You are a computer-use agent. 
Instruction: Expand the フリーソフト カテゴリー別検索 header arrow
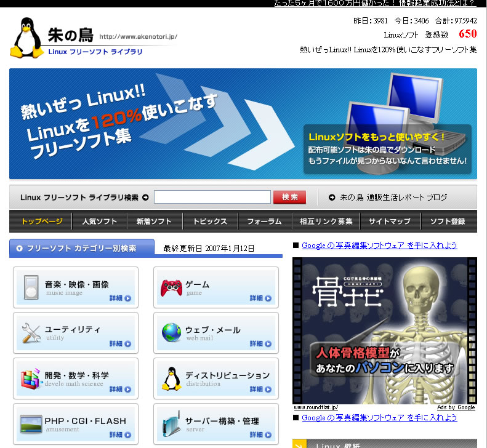coord(20,249)
